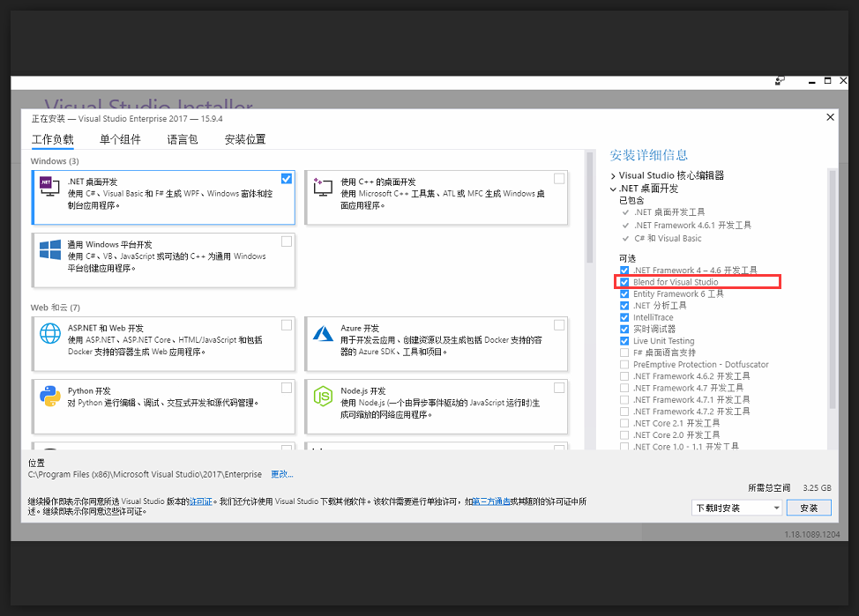The height and width of the screenshot is (616, 859).
Task: Click the C++ desktop development icon
Action: [x=323, y=187]
